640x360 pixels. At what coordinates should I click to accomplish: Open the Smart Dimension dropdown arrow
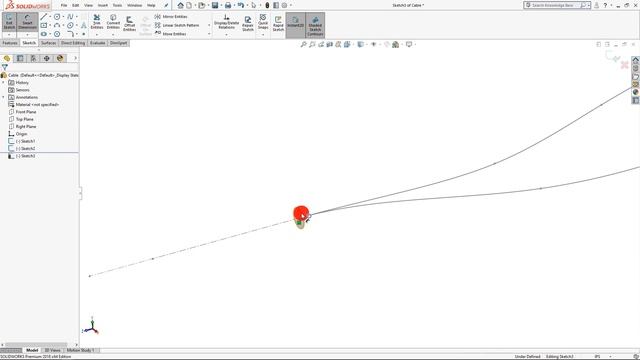[x=27, y=35]
